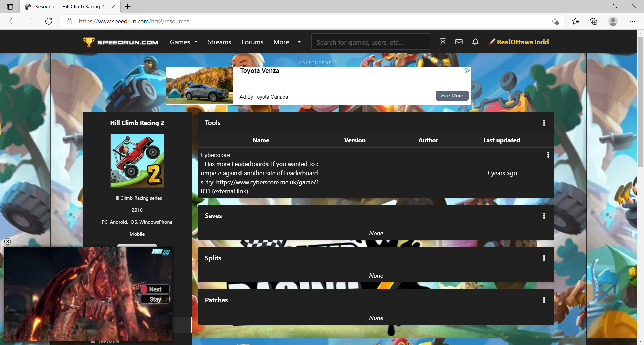The width and height of the screenshot is (644, 345).
Task: Click the browser address bar URL
Action: (x=134, y=21)
